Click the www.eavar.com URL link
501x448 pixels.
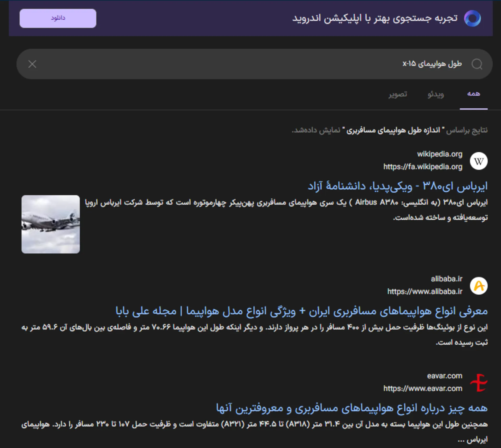[x=423, y=388]
